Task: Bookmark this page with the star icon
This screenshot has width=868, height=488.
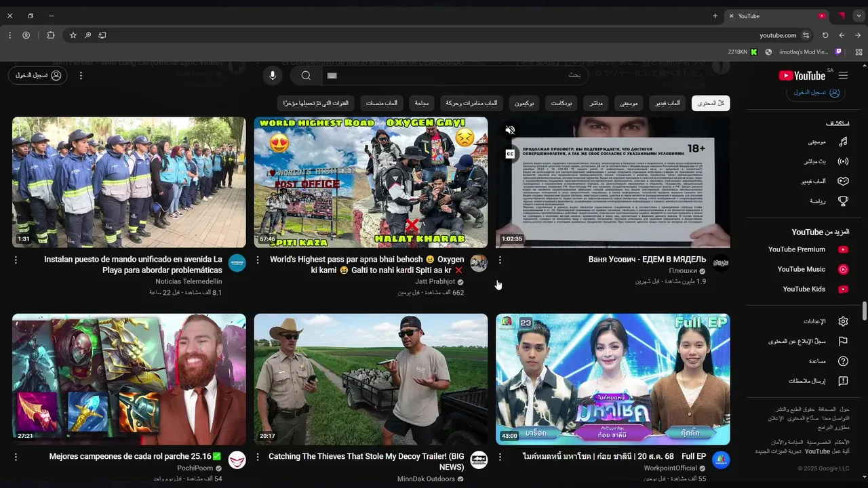Action: (73, 35)
